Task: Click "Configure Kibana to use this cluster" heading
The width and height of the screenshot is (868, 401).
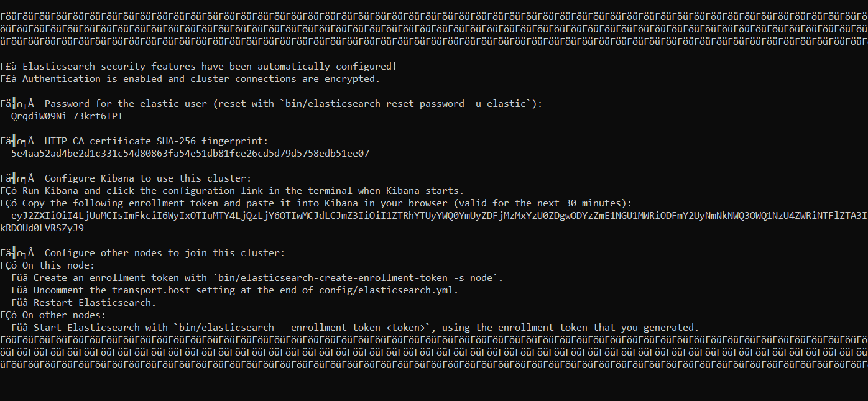Action: click(x=148, y=178)
